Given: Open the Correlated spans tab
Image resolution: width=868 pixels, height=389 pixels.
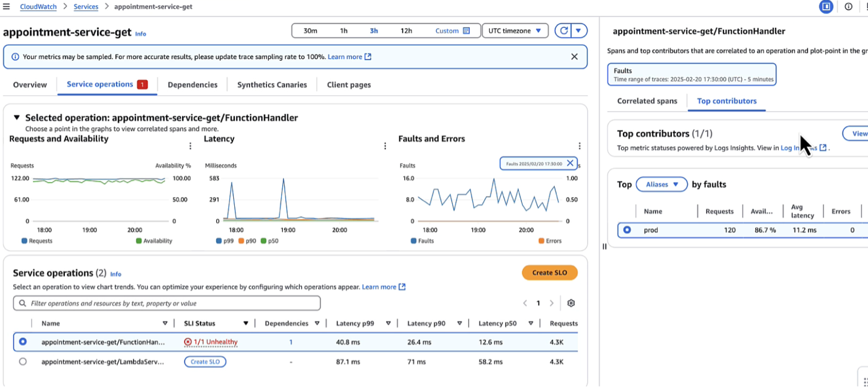Looking at the screenshot, I should point(647,101).
